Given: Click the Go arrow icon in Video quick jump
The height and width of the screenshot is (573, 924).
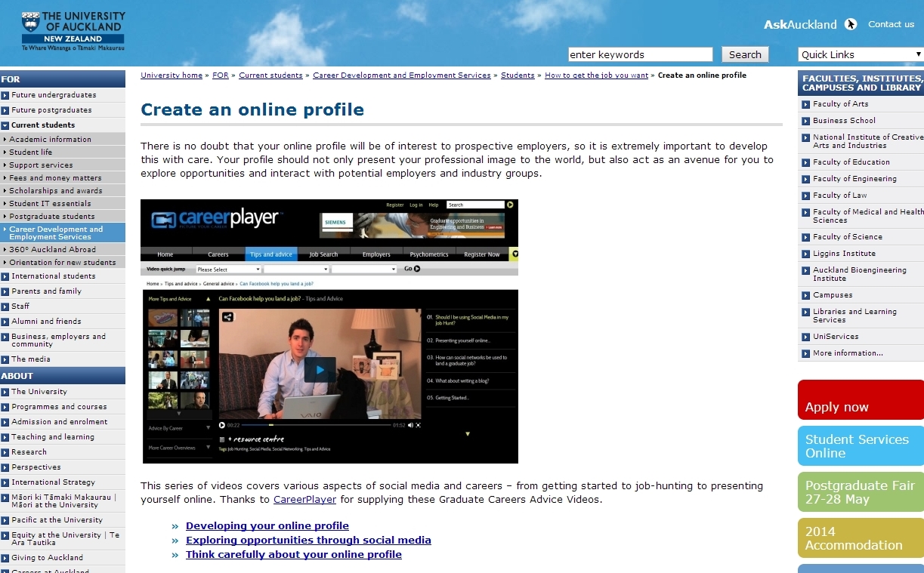Looking at the screenshot, I should coord(416,269).
